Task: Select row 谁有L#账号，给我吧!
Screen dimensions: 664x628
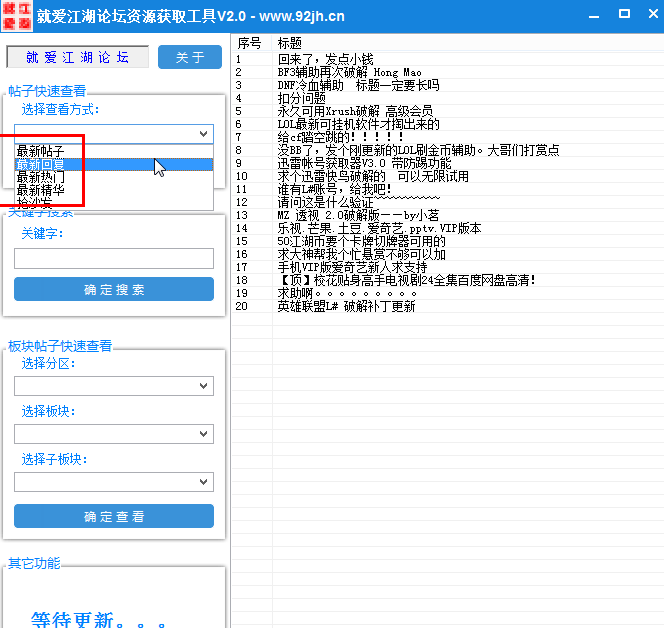Action: [x=448, y=189]
